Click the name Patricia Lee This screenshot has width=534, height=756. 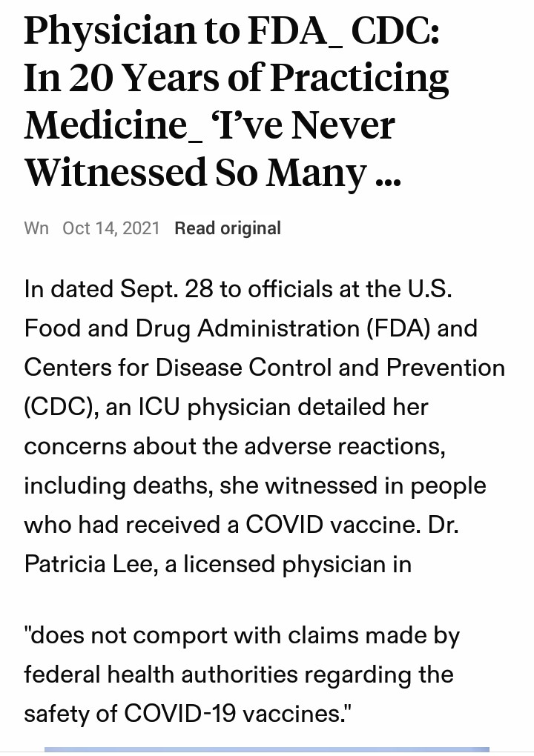tap(93, 564)
